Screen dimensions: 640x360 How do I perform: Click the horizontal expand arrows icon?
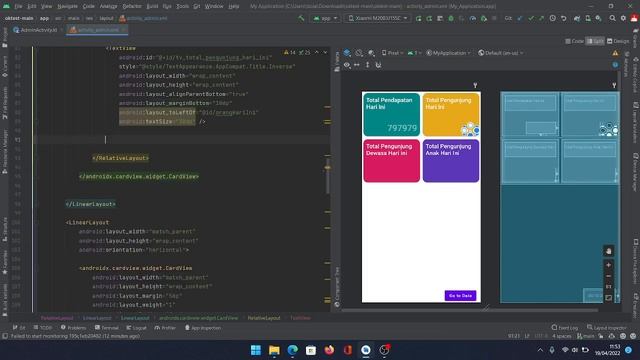(357, 65)
